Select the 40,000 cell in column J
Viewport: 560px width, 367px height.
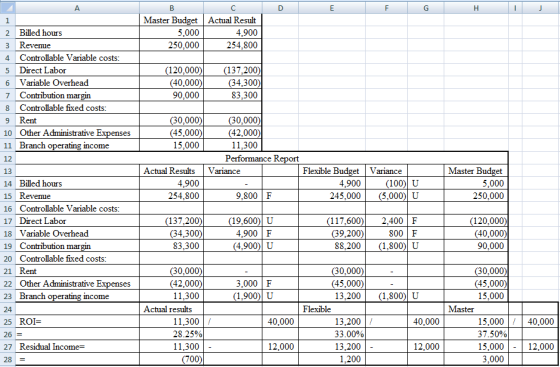tap(540, 322)
